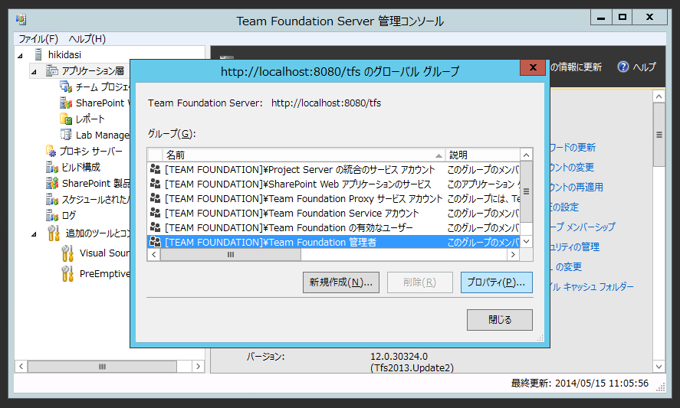Image resolution: width=680 pixels, height=408 pixels.
Task: Click the Visual SourceSafe tool icon
Action: [68, 253]
